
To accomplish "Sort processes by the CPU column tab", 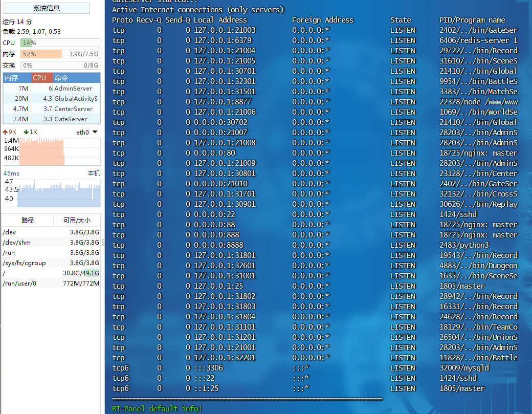I will click(x=42, y=78).
